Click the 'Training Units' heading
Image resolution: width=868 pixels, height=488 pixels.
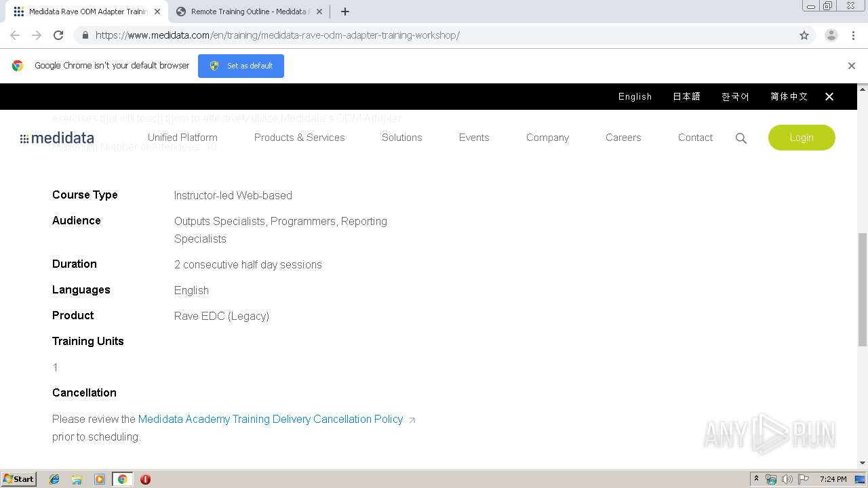pos(88,341)
